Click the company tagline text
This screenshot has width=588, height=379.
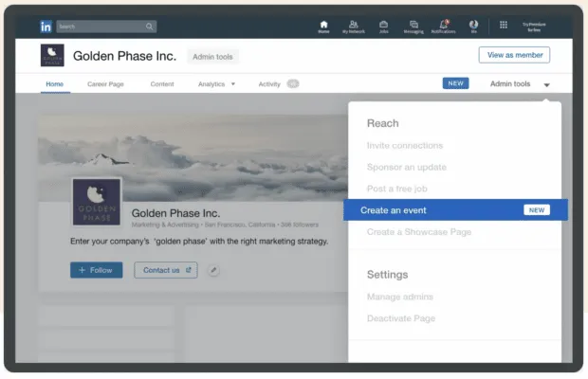click(199, 242)
